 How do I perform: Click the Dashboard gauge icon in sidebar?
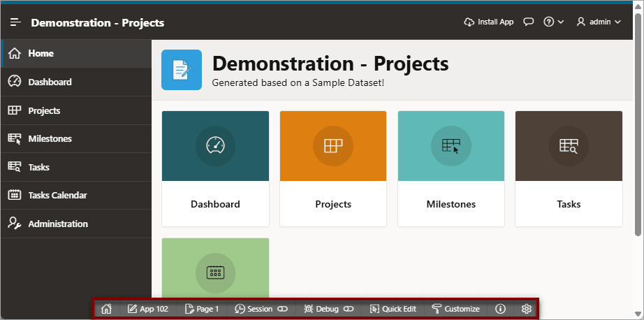point(15,81)
